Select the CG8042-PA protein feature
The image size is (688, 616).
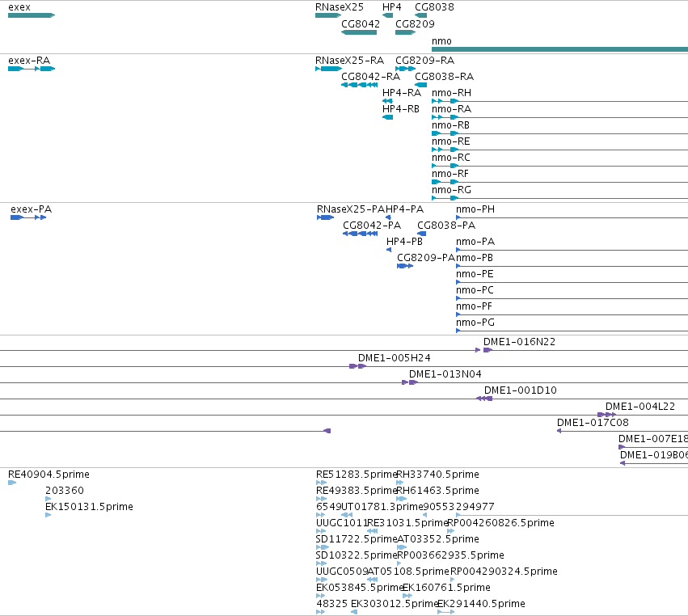tap(361, 234)
